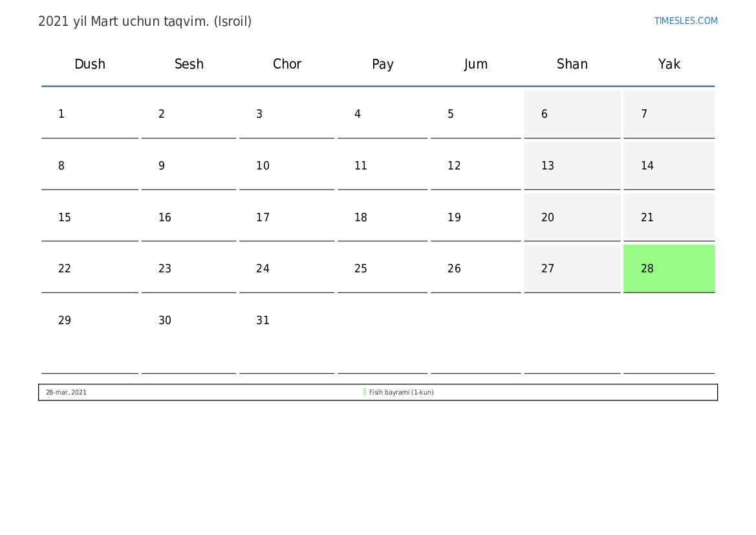
Task: Click day 24 in the calendar
Action: point(287,268)
